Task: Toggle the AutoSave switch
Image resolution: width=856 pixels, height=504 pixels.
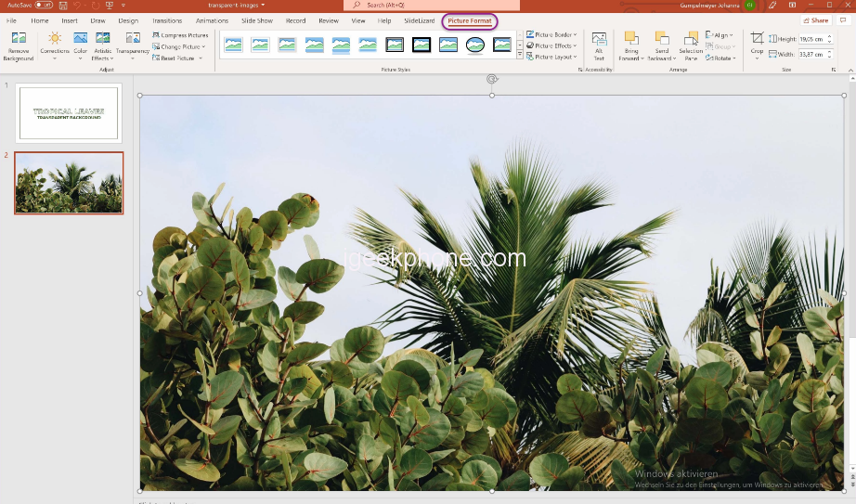Action: 44,5
